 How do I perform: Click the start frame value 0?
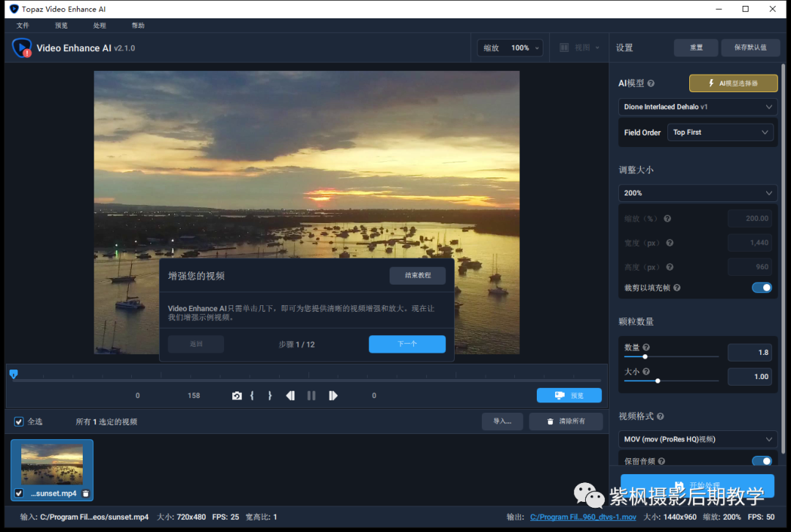point(137,396)
